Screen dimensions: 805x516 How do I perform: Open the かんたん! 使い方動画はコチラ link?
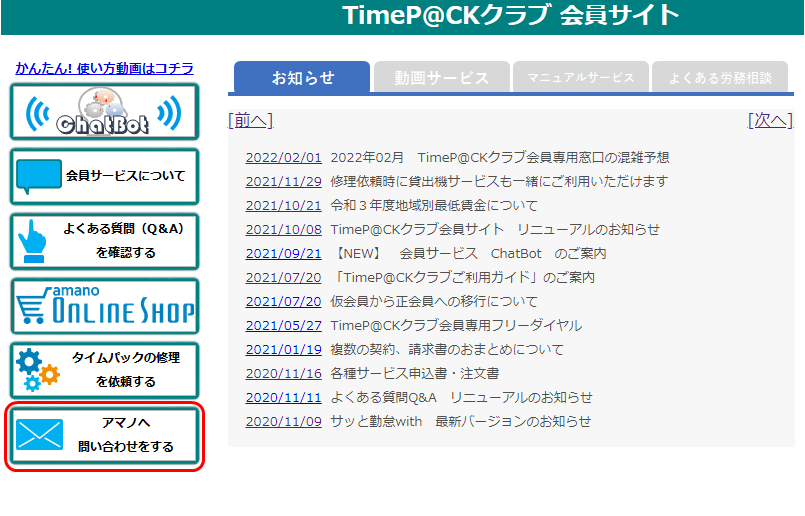point(104,68)
